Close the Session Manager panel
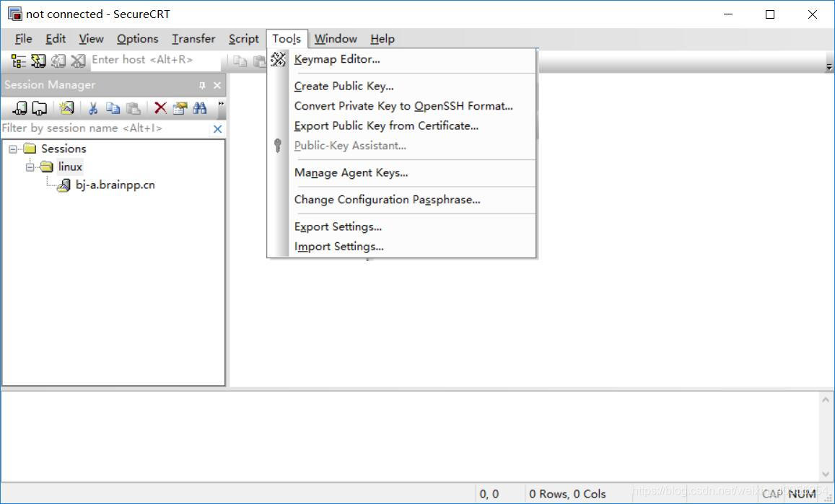Viewport: 835px width, 504px height. 217,85
